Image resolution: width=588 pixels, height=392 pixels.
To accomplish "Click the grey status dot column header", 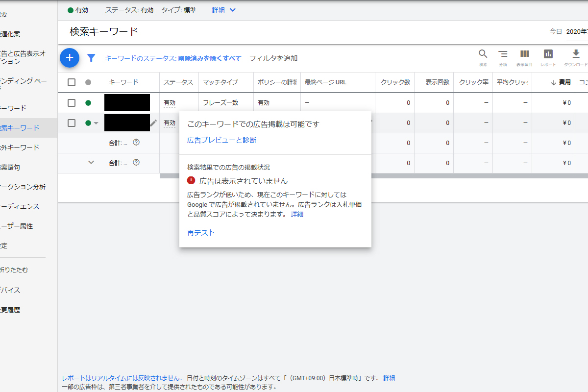I will click(88, 82).
